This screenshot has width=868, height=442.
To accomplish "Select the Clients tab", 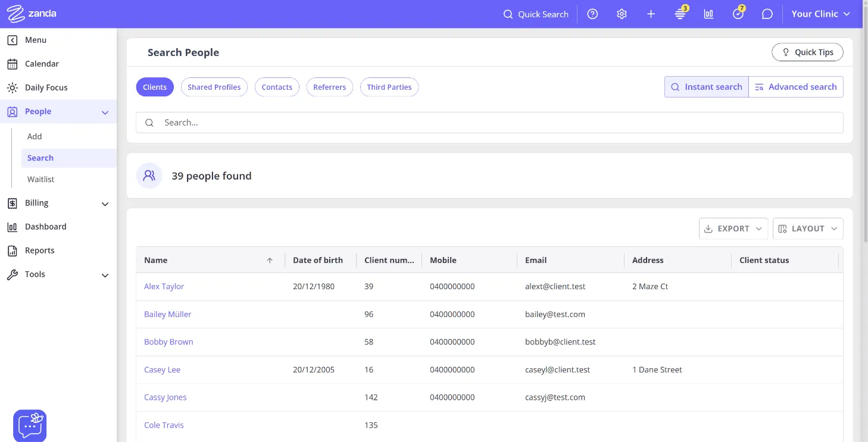I will (155, 87).
